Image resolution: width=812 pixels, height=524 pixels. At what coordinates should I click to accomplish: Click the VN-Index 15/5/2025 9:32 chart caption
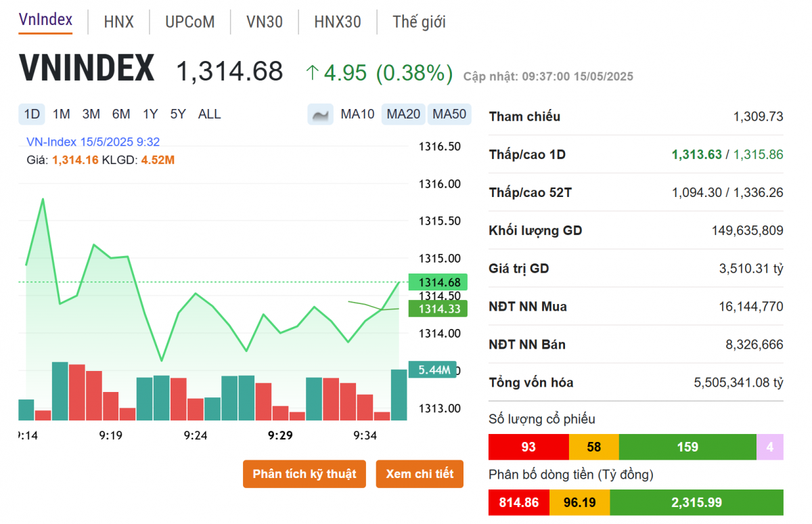pos(93,142)
